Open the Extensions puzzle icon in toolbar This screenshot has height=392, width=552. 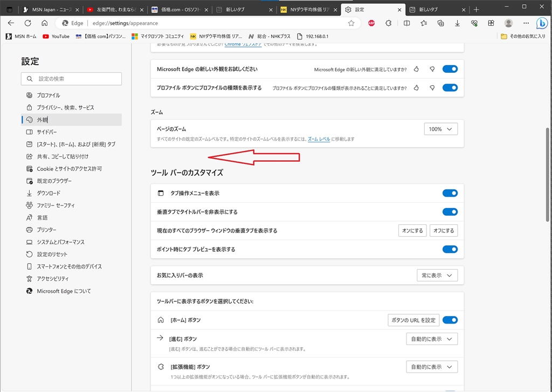point(388,23)
